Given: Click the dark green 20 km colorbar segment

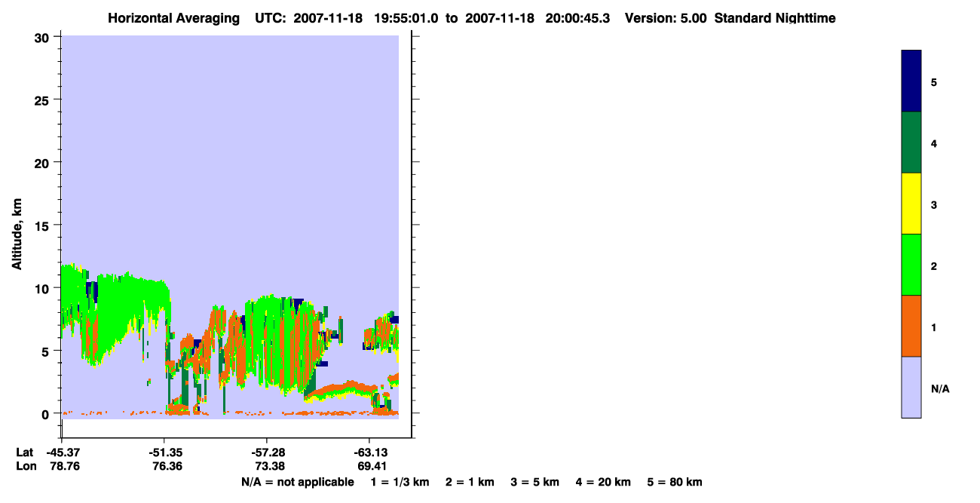Looking at the screenshot, I should pos(911,143).
